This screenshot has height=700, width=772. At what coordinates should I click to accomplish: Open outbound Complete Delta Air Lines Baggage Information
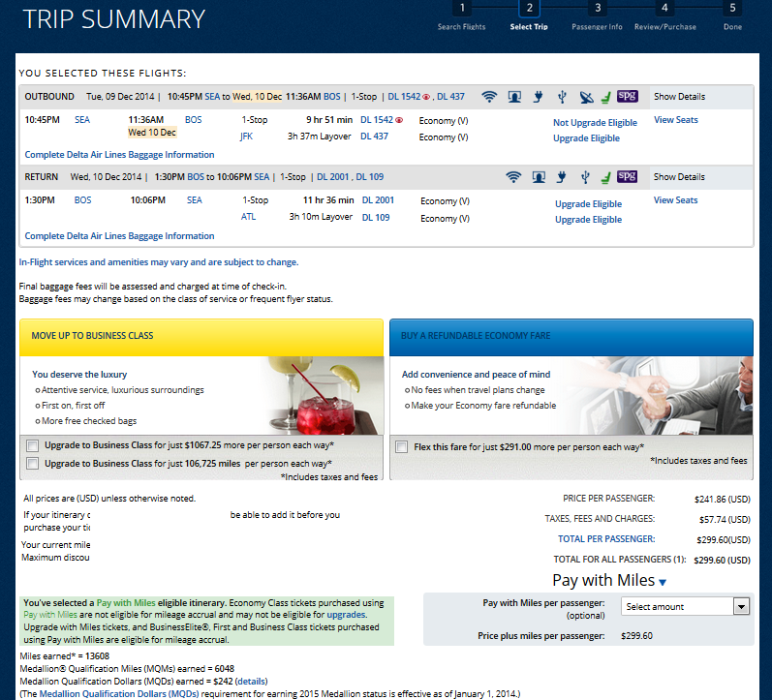[119, 155]
